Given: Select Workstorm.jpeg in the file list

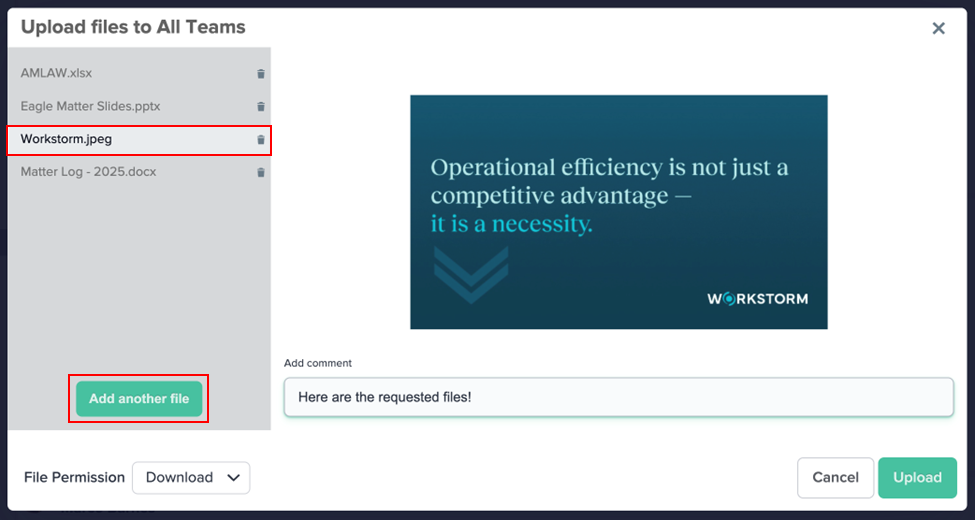Looking at the screenshot, I should point(139,139).
